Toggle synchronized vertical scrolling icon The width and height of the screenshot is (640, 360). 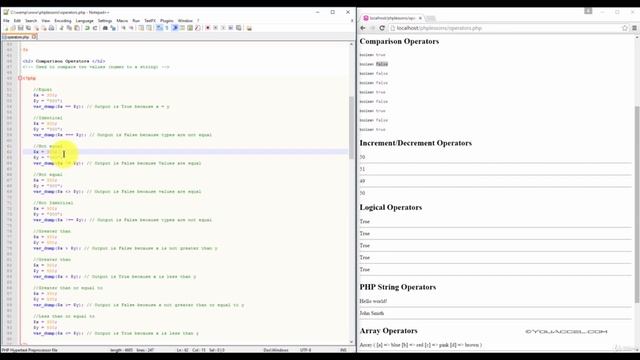[141, 28]
